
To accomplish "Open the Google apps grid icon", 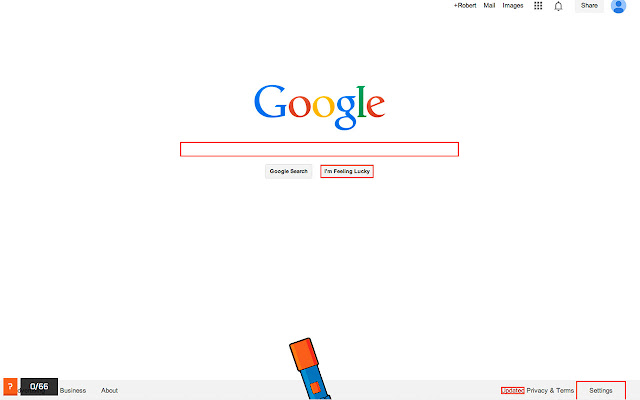I will click(x=538, y=6).
